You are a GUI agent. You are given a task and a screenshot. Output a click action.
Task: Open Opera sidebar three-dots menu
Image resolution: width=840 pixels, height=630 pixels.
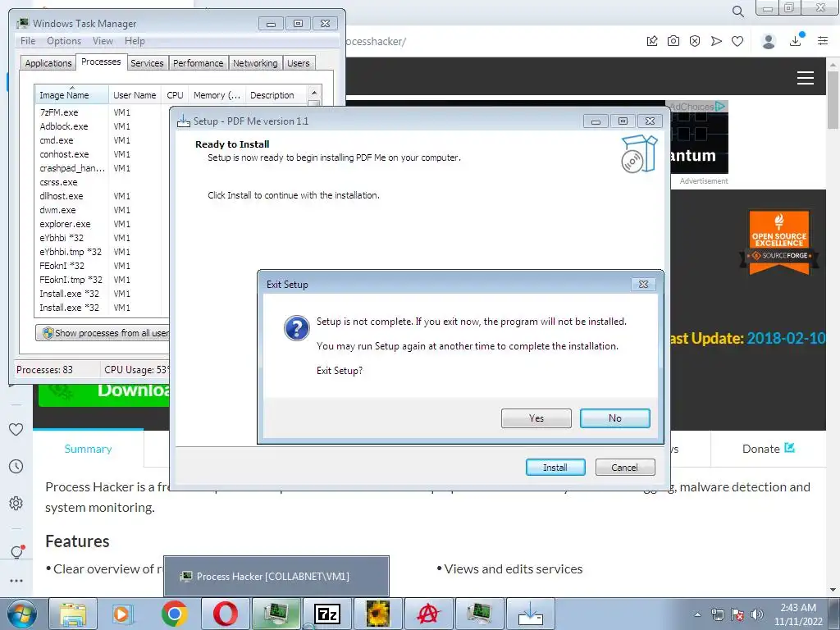[16, 581]
